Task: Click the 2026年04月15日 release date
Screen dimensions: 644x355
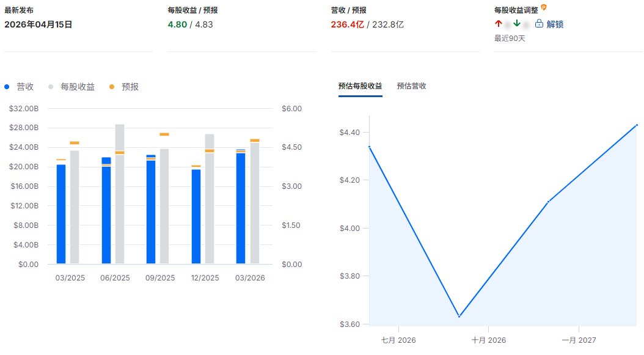Action: click(x=38, y=24)
